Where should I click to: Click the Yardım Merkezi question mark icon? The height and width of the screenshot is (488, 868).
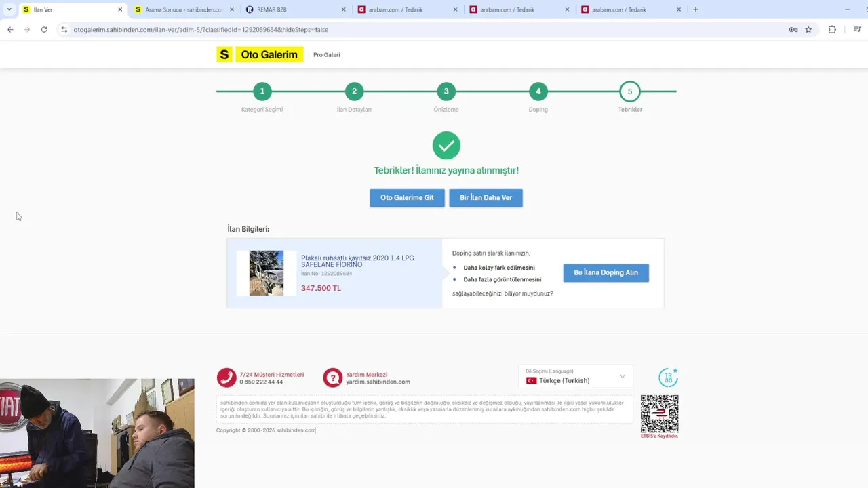[332, 378]
